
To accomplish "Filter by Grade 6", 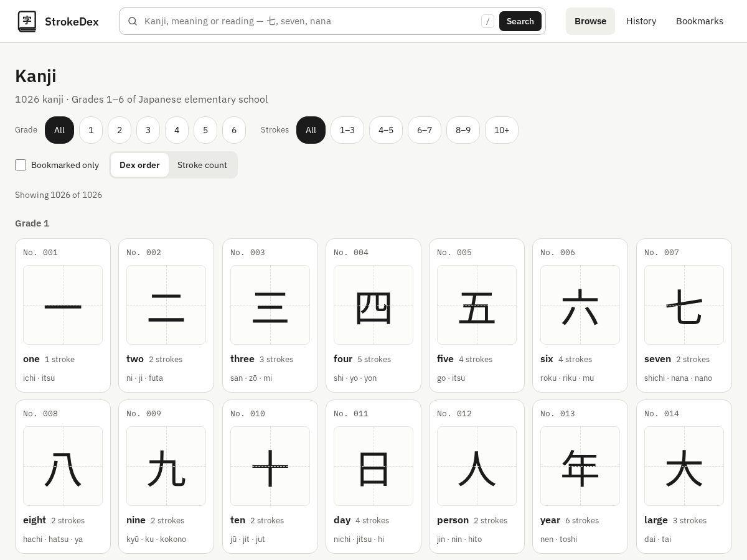I will pos(234,130).
